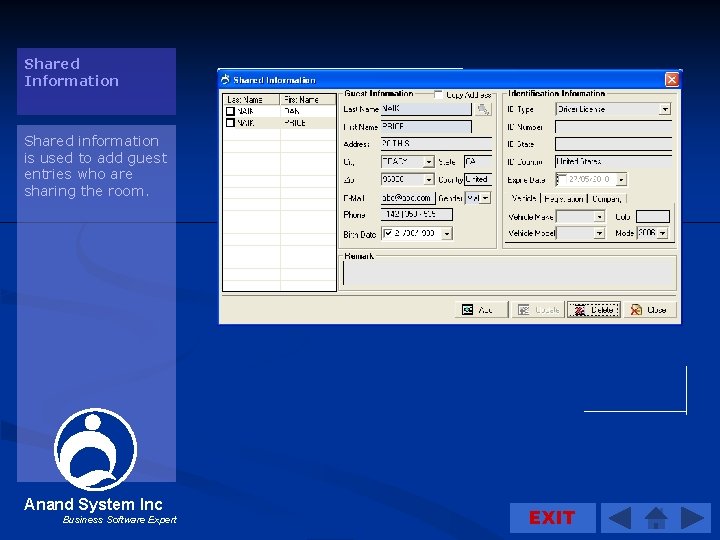Click inside the Remark text area
Screen dimensions: 720x540
pos(509,273)
